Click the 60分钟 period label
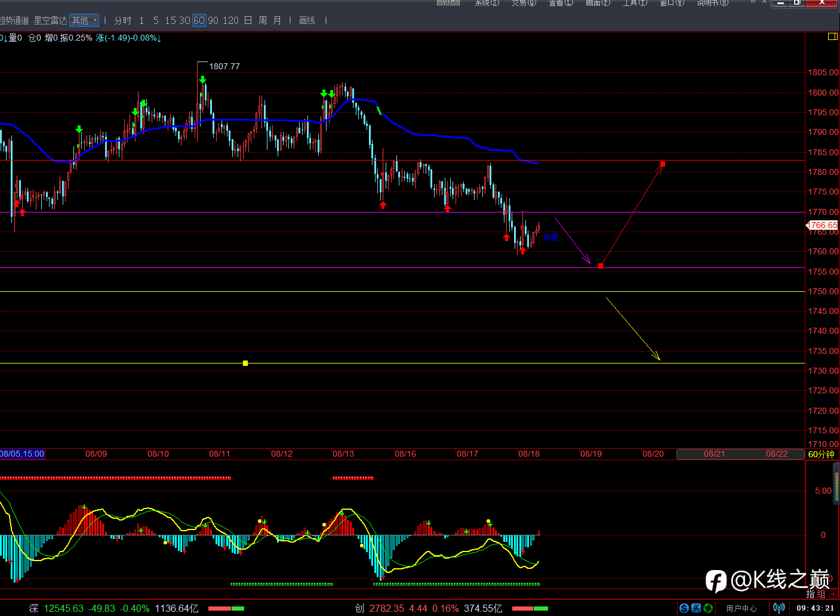The width and height of the screenshot is (840, 616). tap(821, 454)
